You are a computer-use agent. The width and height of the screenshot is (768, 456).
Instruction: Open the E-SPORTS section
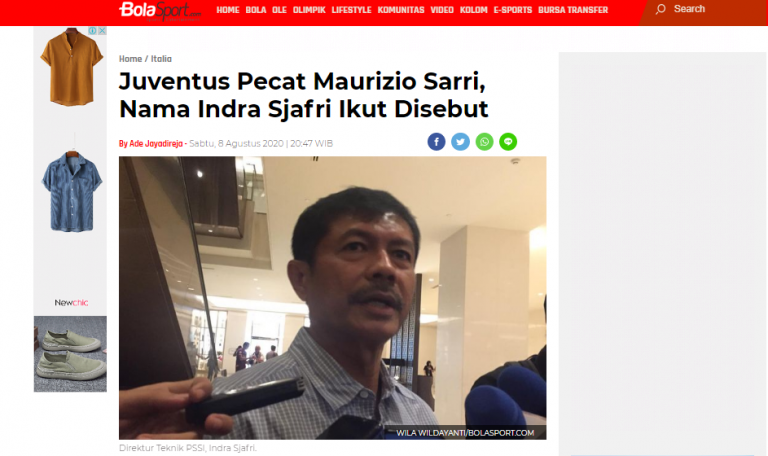point(512,10)
